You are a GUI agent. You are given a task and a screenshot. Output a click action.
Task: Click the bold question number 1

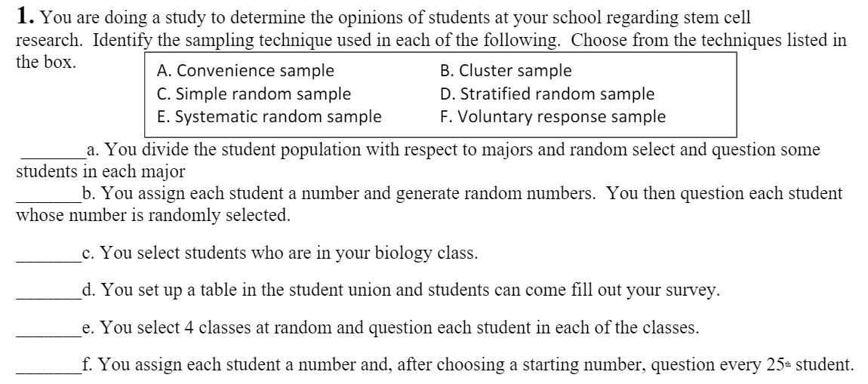click(24, 17)
